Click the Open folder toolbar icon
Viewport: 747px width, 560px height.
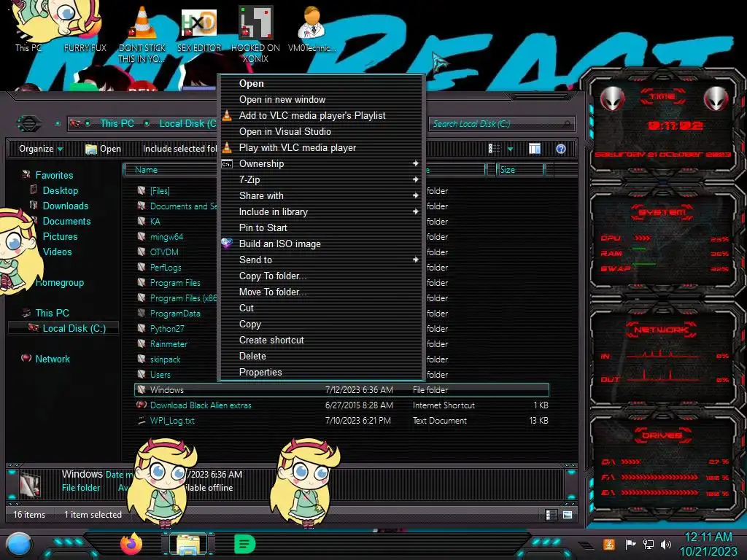click(90, 149)
